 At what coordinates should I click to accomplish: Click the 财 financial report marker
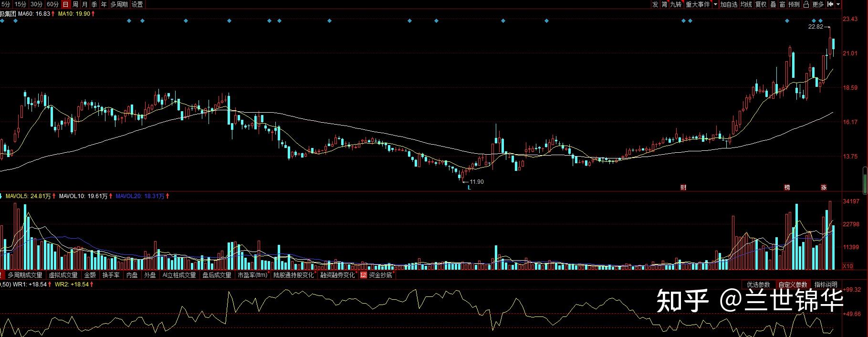tap(683, 188)
